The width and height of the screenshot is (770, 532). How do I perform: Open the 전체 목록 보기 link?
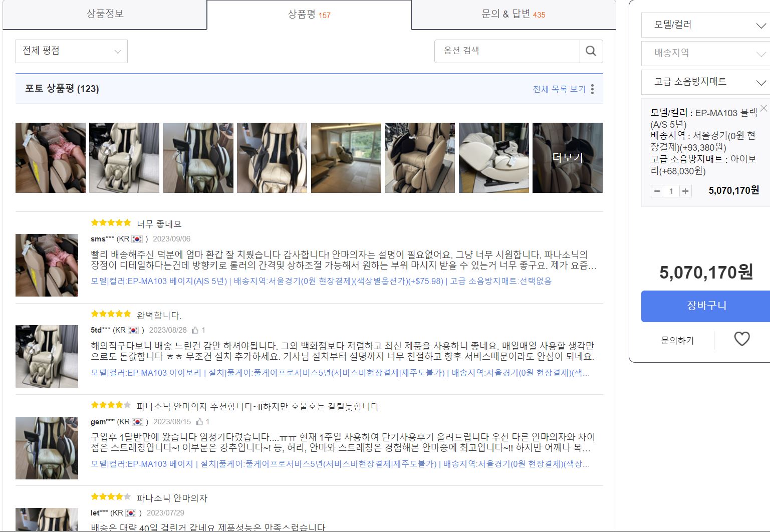pos(559,89)
